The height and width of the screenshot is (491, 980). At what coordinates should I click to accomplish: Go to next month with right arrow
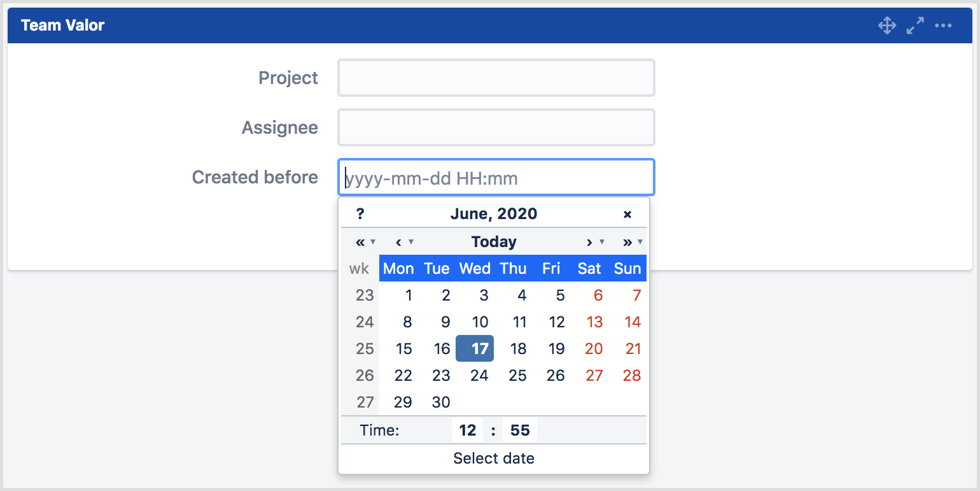tap(589, 242)
